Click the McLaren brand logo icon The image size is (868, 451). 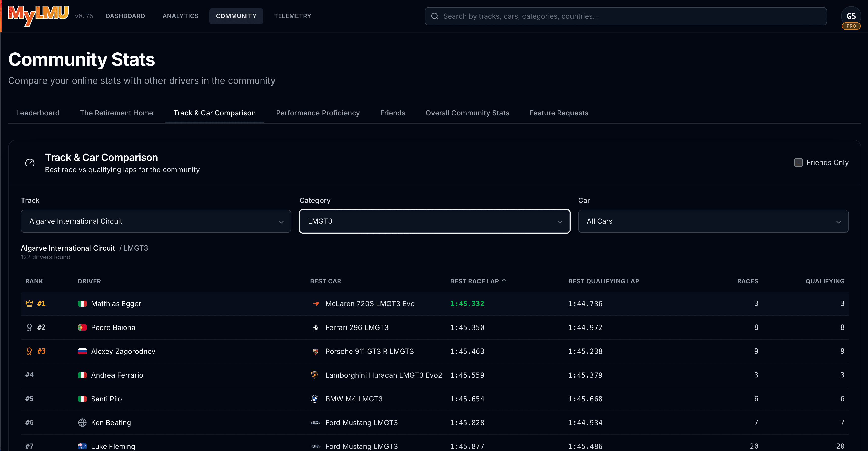315,304
